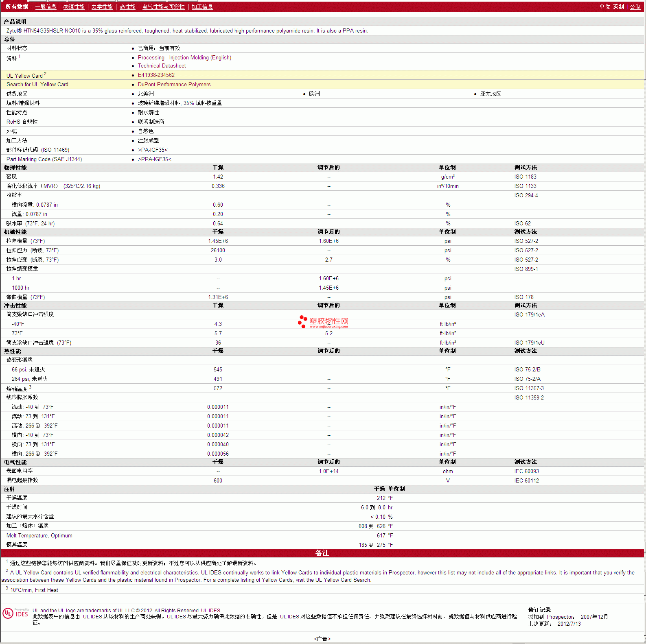This screenshot has height=644, width=646.
Task: Open the 所有数据 tab
Action: 17,7
